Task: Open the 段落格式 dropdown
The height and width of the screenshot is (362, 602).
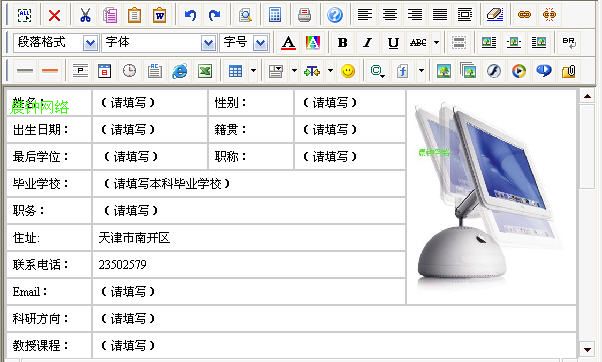Action: (x=90, y=43)
